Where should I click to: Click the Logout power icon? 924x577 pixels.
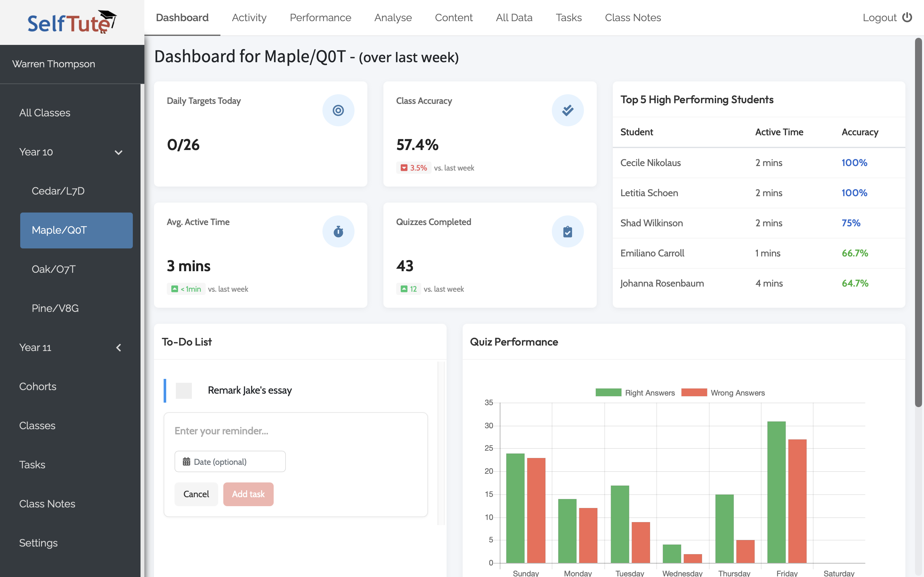[x=907, y=18]
